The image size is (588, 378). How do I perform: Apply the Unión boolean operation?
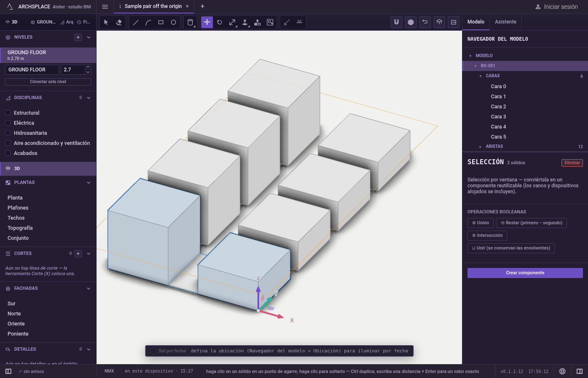click(480, 223)
